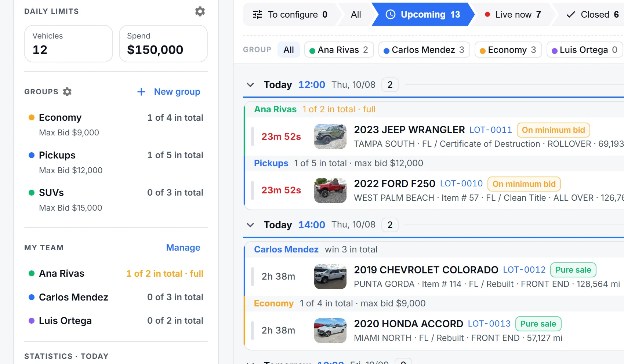Open LOT-0011 link
The image size is (624, 364).
coord(491,130)
